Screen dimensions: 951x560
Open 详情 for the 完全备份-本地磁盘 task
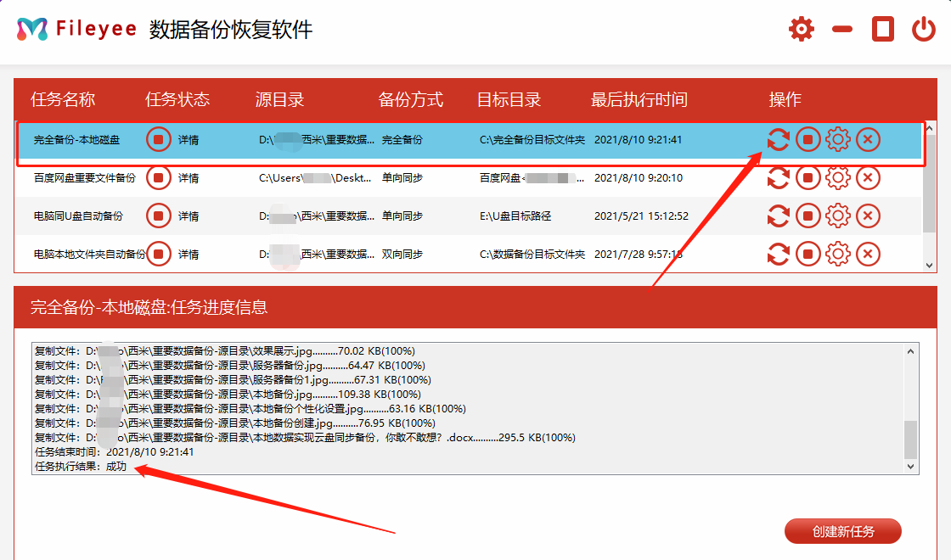(x=189, y=139)
